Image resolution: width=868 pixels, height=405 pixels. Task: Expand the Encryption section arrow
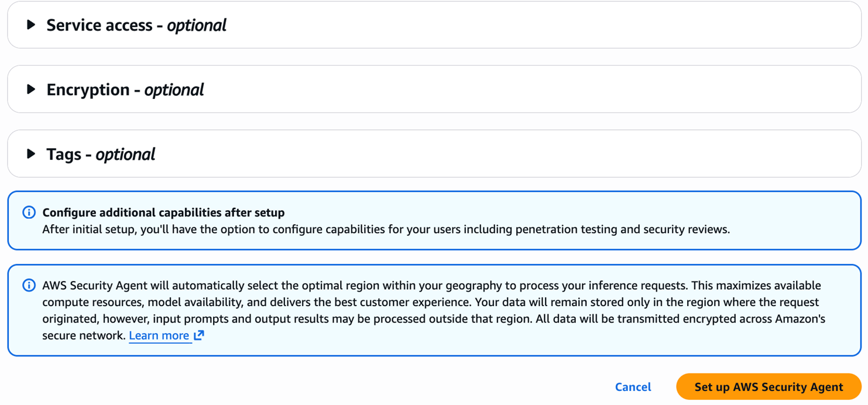tap(31, 90)
